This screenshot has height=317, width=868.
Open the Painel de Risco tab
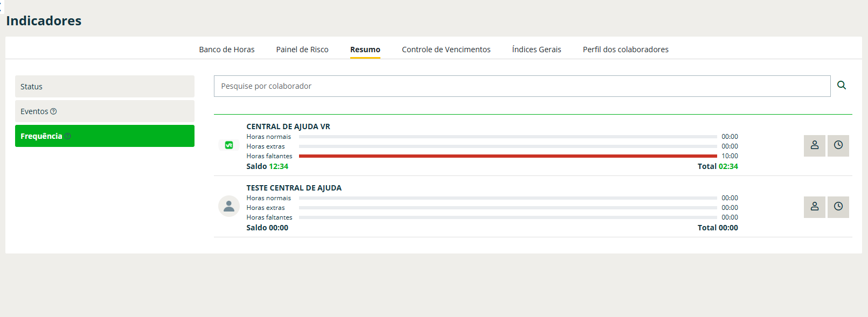tap(302, 50)
